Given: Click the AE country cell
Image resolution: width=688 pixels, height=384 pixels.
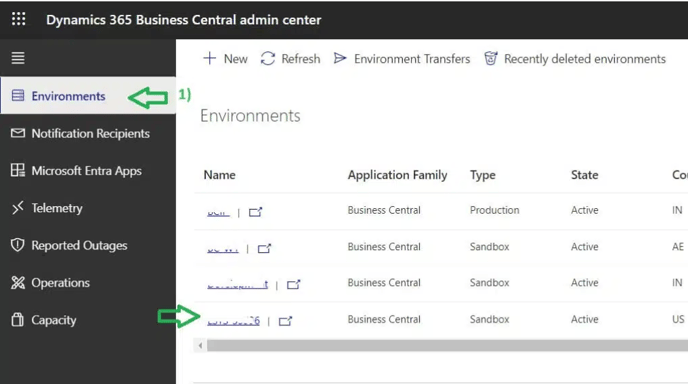Looking at the screenshot, I should point(678,247).
